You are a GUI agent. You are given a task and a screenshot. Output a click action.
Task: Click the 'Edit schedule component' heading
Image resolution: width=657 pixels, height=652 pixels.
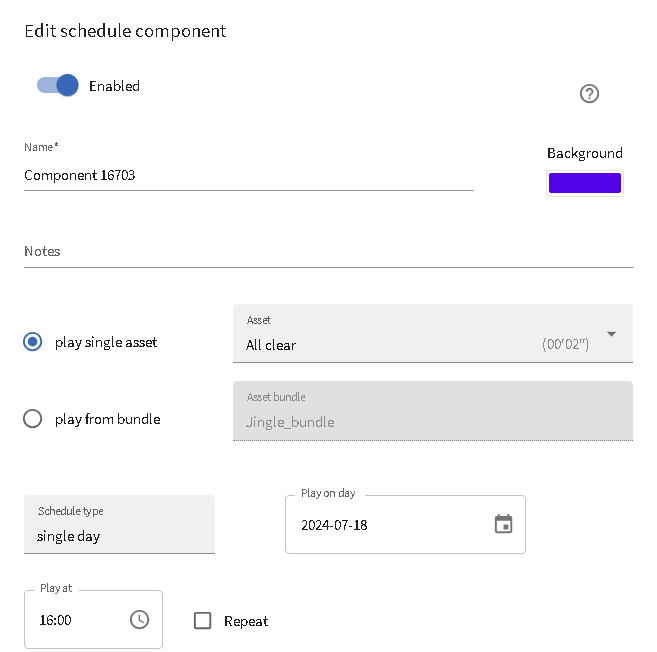(125, 31)
